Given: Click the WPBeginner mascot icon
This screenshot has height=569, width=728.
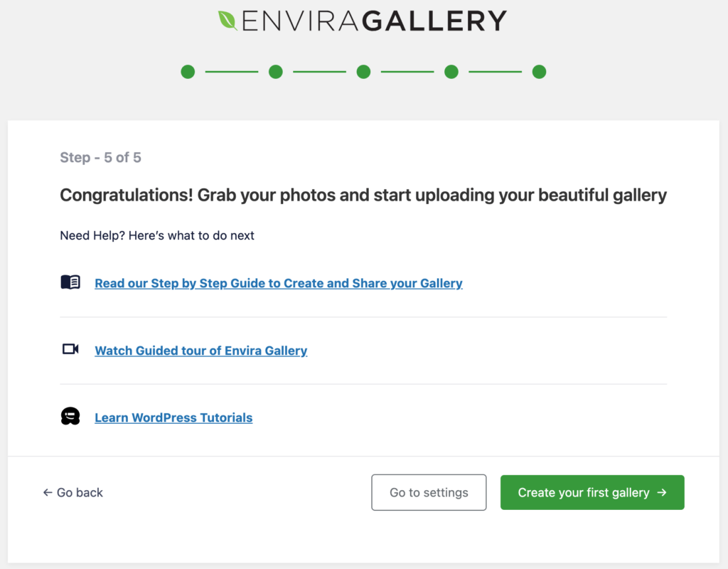Looking at the screenshot, I should pyautogui.click(x=70, y=416).
